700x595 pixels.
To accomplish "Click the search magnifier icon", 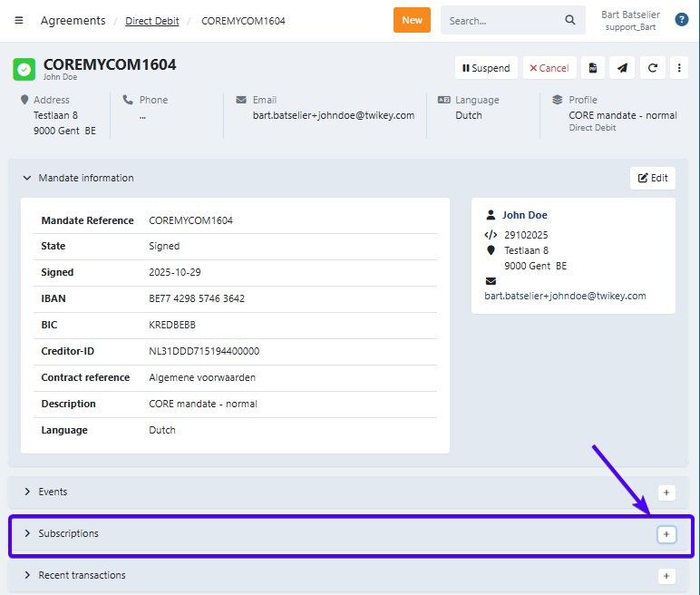I will pos(570,20).
